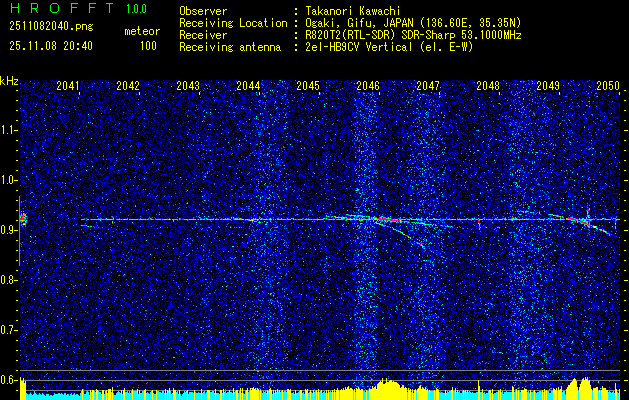The width and height of the screenshot is (629, 400).
Task: Click the 2042 time marker
Action: (x=128, y=85)
